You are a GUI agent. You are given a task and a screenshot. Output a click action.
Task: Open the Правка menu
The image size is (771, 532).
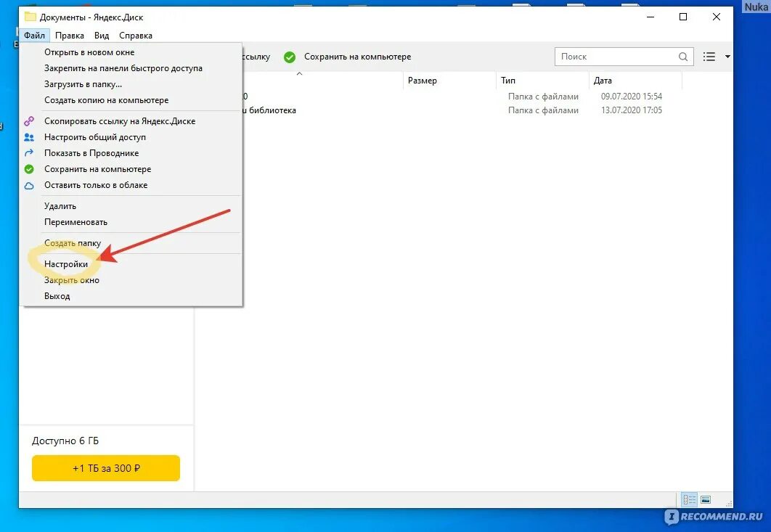click(69, 36)
